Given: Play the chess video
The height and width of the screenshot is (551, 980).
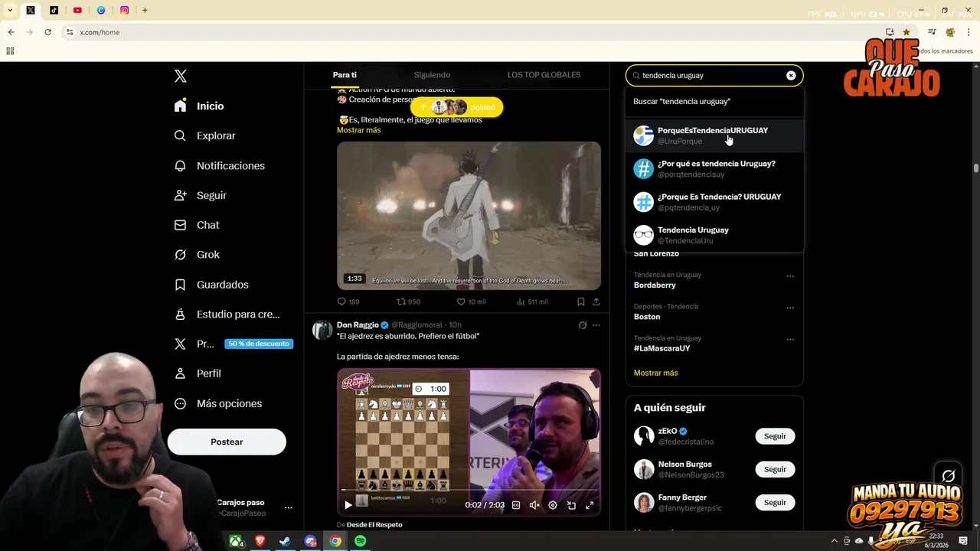Looking at the screenshot, I should click(348, 505).
